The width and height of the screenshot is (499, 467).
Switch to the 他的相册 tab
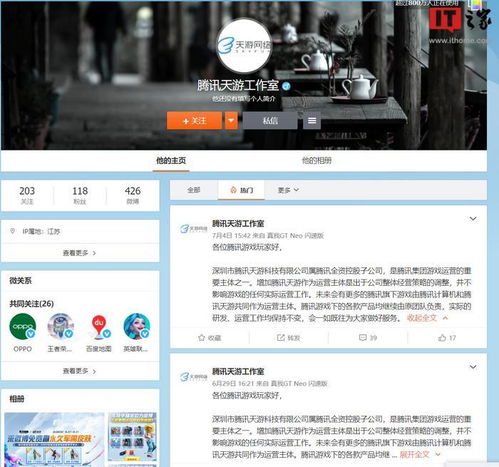point(317,161)
